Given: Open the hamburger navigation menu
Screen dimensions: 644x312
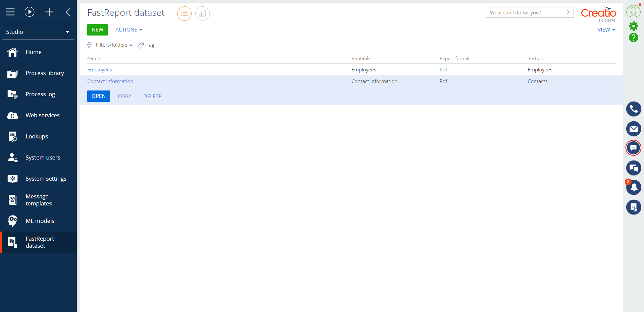Looking at the screenshot, I should coord(10,12).
